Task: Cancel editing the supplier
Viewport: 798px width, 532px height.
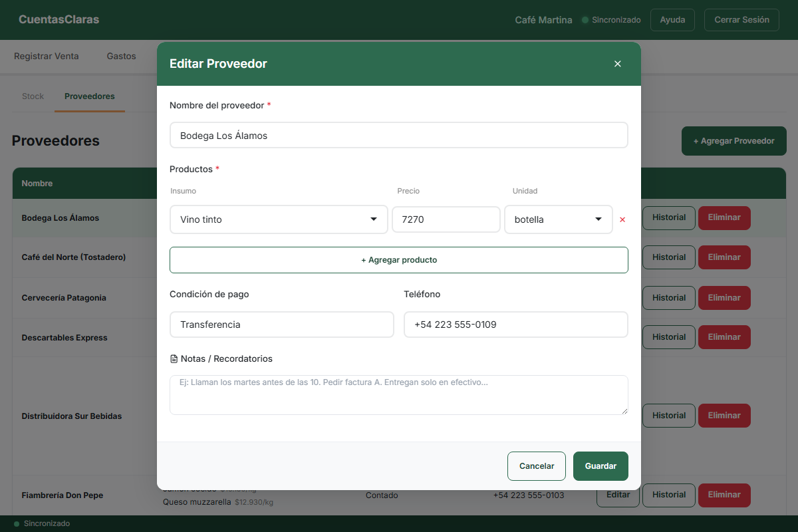Action: pyautogui.click(x=537, y=466)
